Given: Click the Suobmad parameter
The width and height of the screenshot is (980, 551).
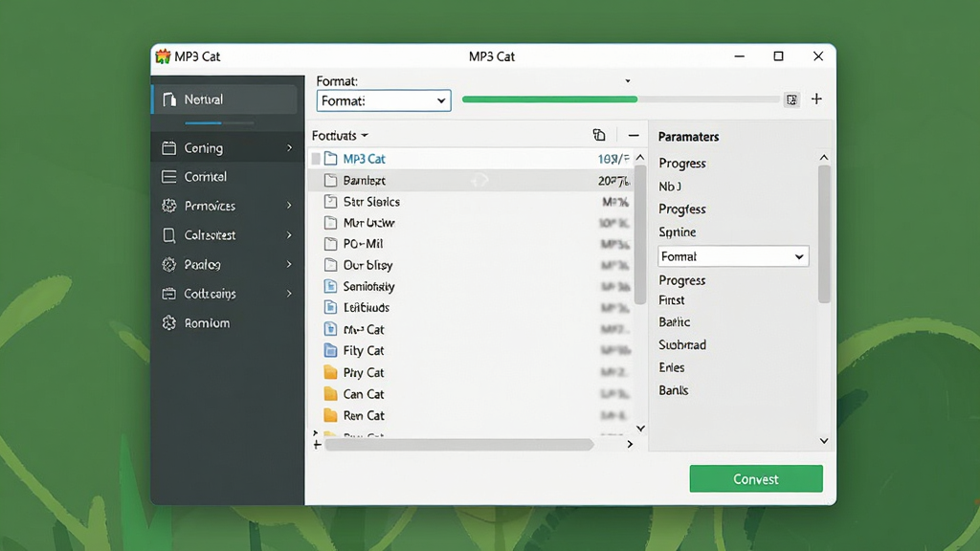Looking at the screenshot, I should click(x=682, y=344).
